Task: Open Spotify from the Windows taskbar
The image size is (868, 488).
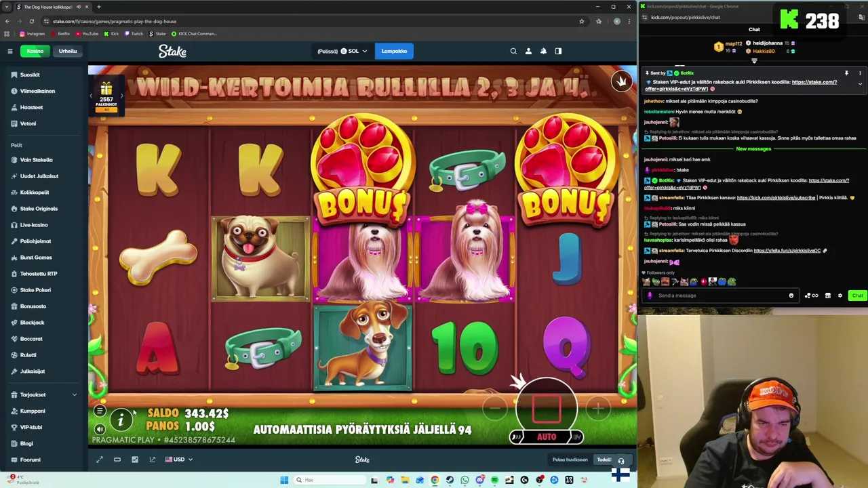Action: point(494,480)
